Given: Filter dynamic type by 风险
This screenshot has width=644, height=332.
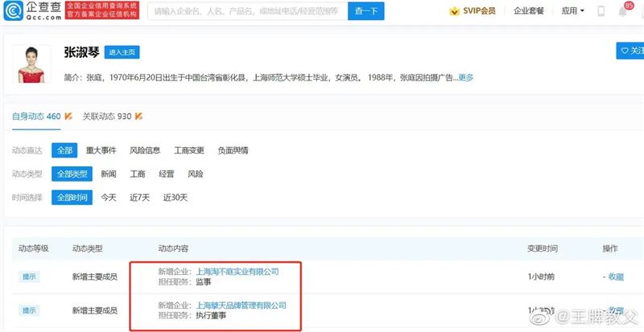Looking at the screenshot, I should [196, 174].
